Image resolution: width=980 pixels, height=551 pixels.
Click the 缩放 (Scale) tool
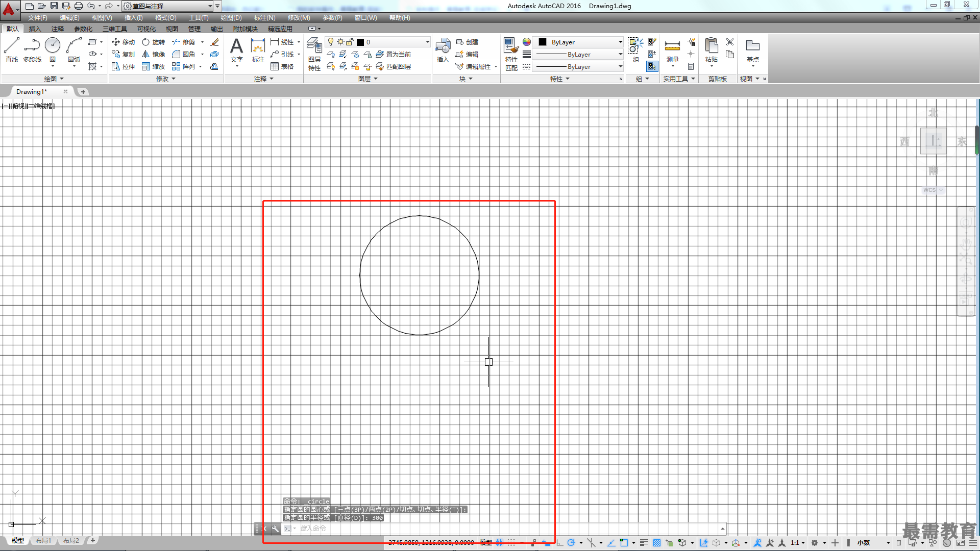(153, 66)
